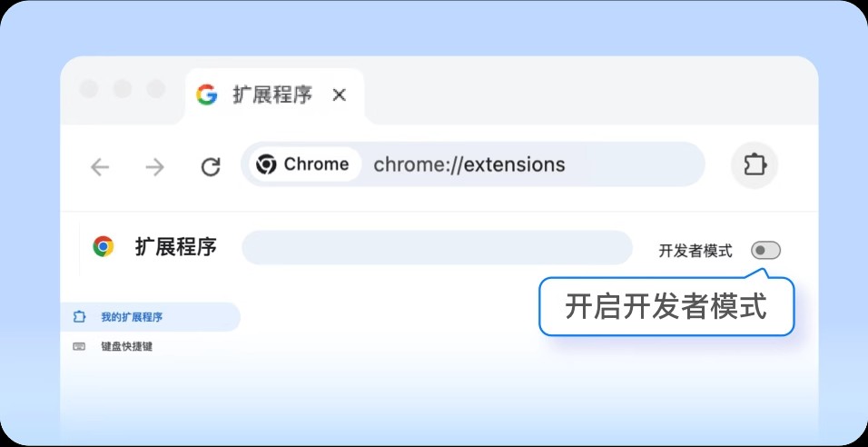Click the Chrome site info chip
The height and width of the screenshot is (447, 868).
pyautogui.click(x=303, y=164)
